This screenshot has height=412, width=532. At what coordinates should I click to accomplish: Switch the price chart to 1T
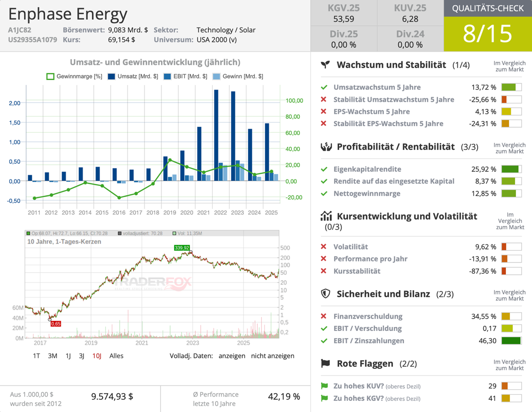point(36,356)
